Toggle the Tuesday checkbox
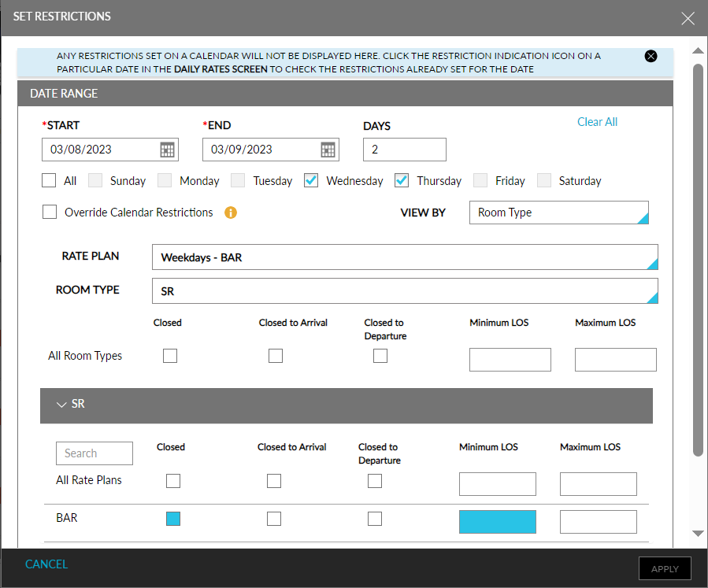 [238, 180]
